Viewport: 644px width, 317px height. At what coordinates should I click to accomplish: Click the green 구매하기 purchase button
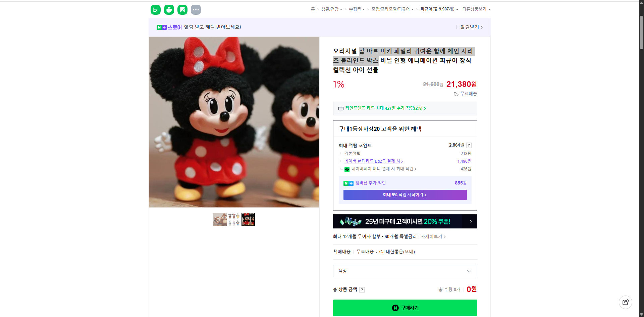click(405, 308)
